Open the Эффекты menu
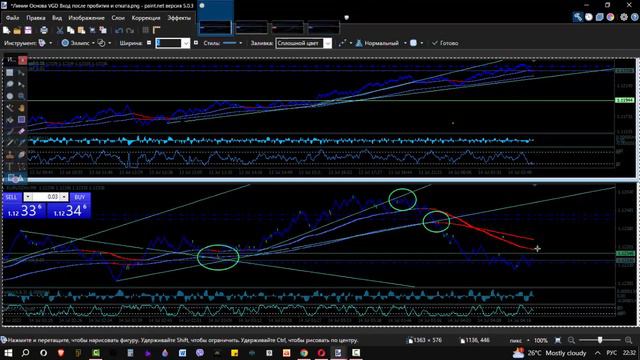 [x=179, y=18]
